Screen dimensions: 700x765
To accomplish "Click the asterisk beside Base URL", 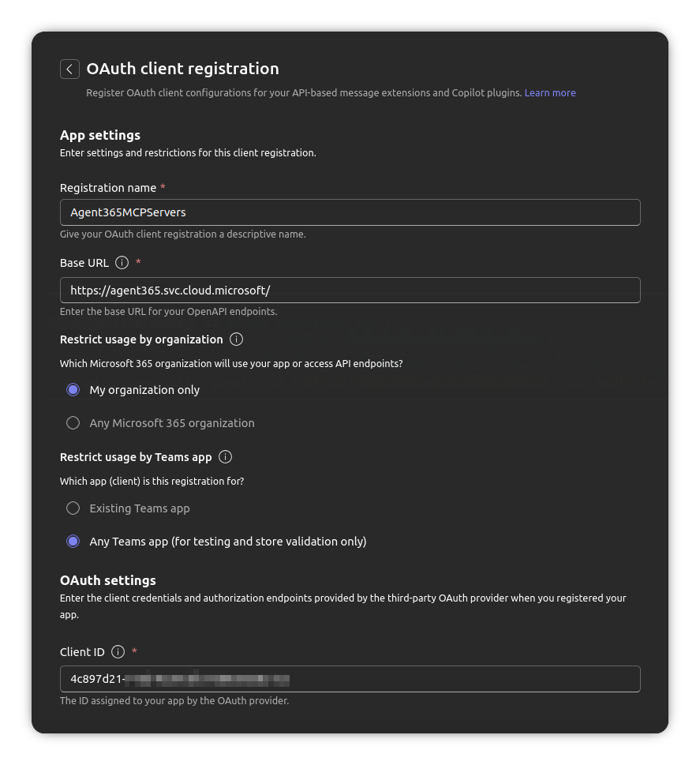I will tap(138, 263).
